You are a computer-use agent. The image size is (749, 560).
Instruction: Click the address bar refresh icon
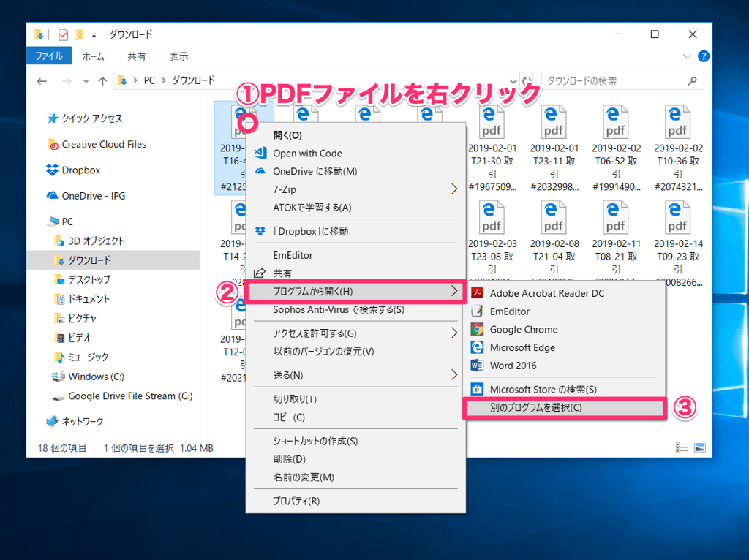pos(527,80)
